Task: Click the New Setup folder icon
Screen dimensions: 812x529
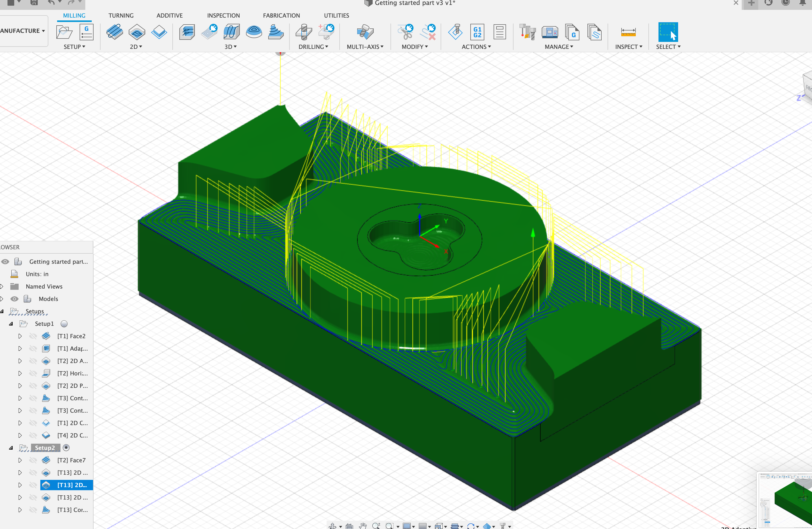Action: pos(64,32)
